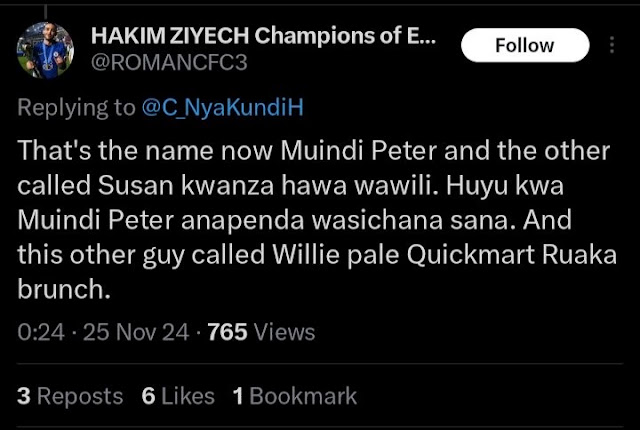This screenshot has width=640, height=430.
Task: Click the word 'brunch.' ending the tweet
Action: point(64,289)
